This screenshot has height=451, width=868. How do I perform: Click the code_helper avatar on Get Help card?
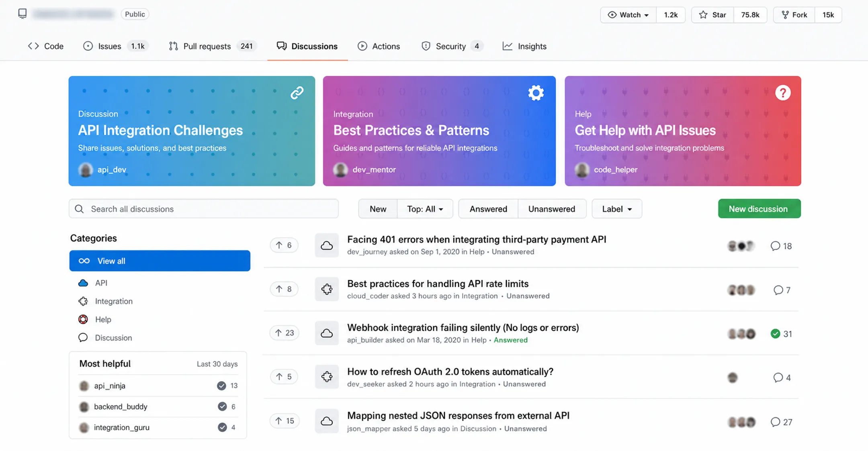[x=582, y=170]
